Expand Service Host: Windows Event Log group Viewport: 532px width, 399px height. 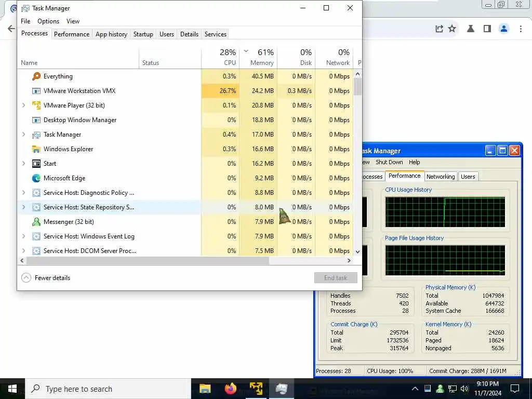pos(24,236)
